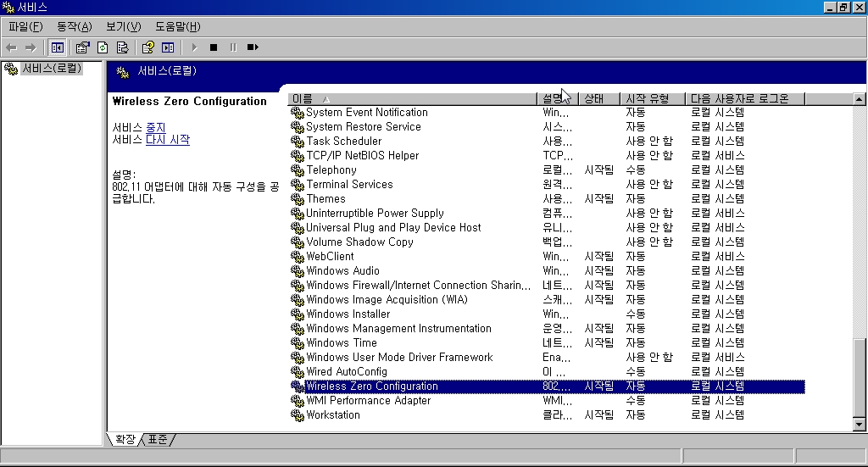Click the Windows Audio gear icon
868x467 pixels.
[x=298, y=270]
